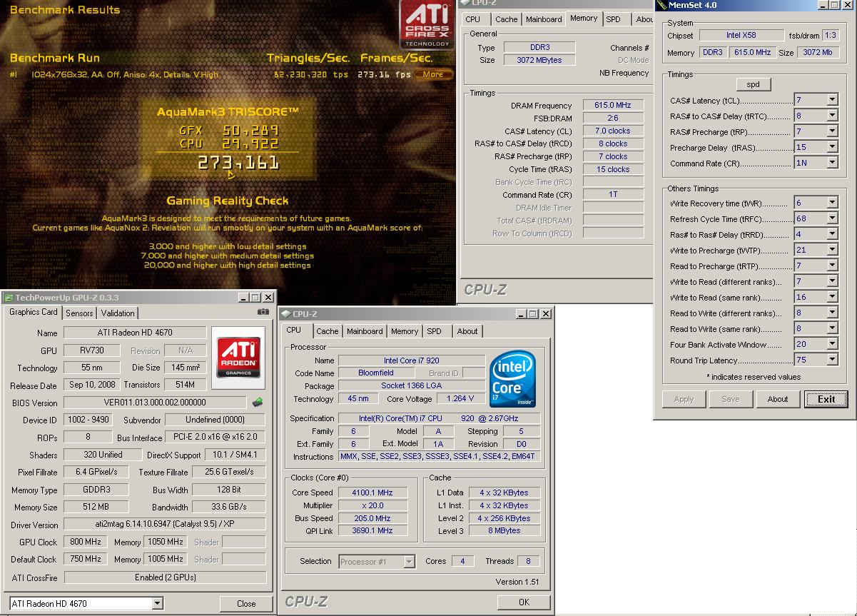The width and height of the screenshot is (857, 616).
Task: Open the GPU selection dropdown in GPU-Z
Action: pos(158,604)
